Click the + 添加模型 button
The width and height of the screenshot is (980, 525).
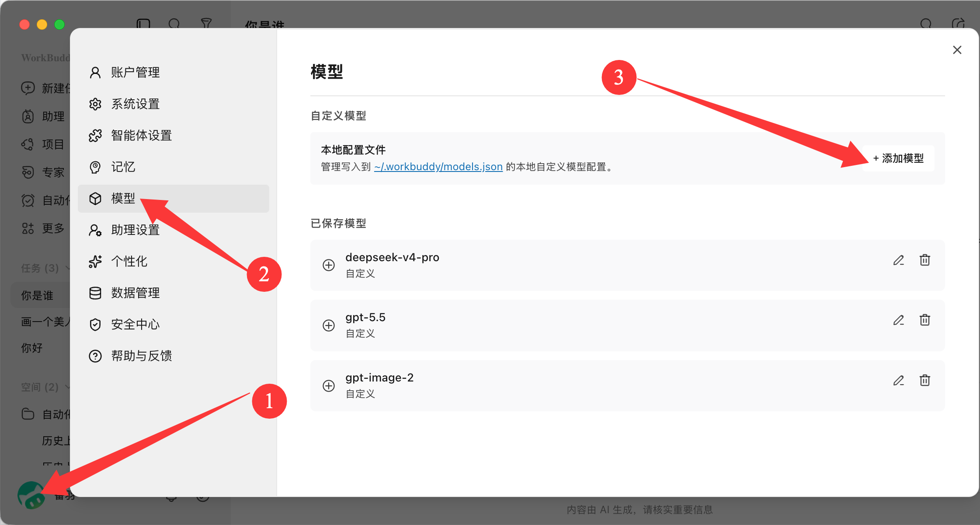click(898, 158)
